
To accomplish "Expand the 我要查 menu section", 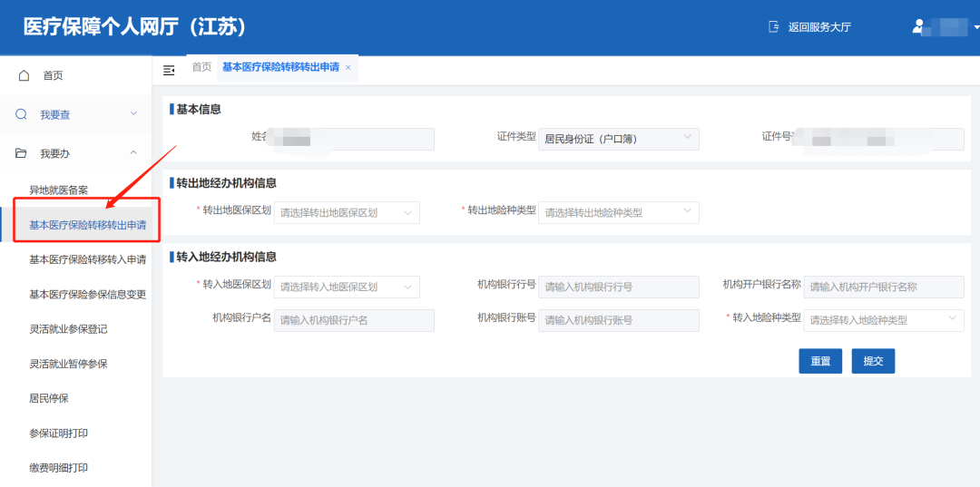I will [133, 114].
